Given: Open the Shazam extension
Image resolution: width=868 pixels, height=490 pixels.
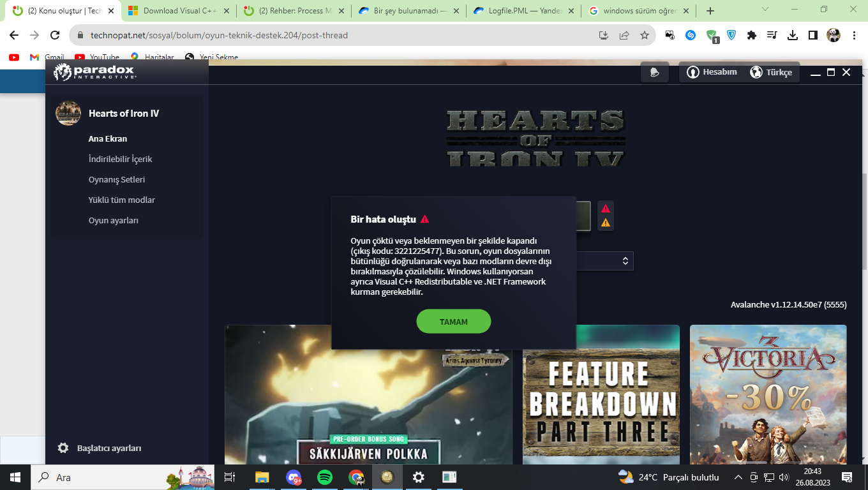Looking at the screenshot, I should pyautogui.click(x=691, y=35).
